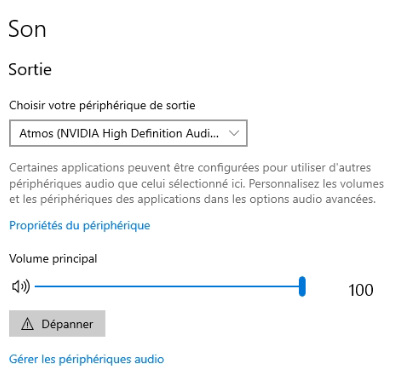The width and height of the screenshot is (400, 378).
Task: Click the middle of the volume slider track
Action: pos(168,286)
